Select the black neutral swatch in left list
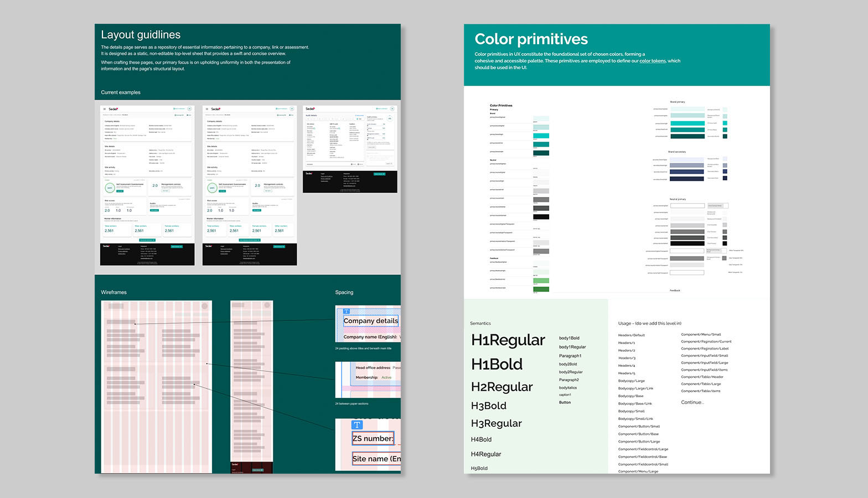Viewport: 868px width, 498px height. pyautogui.click(x=541, y=217)
